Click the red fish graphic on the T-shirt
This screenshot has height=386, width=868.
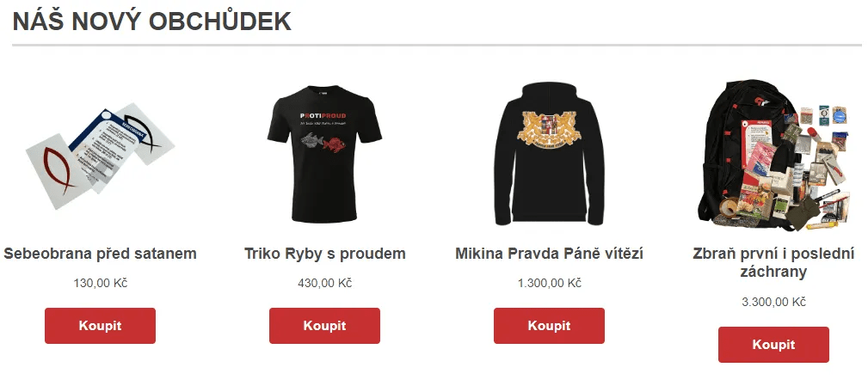pyautogui.click(x=335, y=144)
